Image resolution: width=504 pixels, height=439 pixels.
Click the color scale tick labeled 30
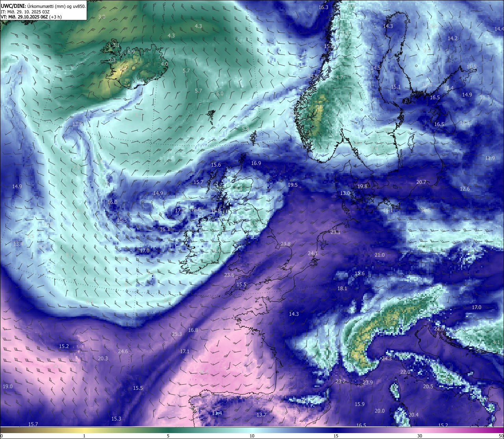[x=420, y=436]
